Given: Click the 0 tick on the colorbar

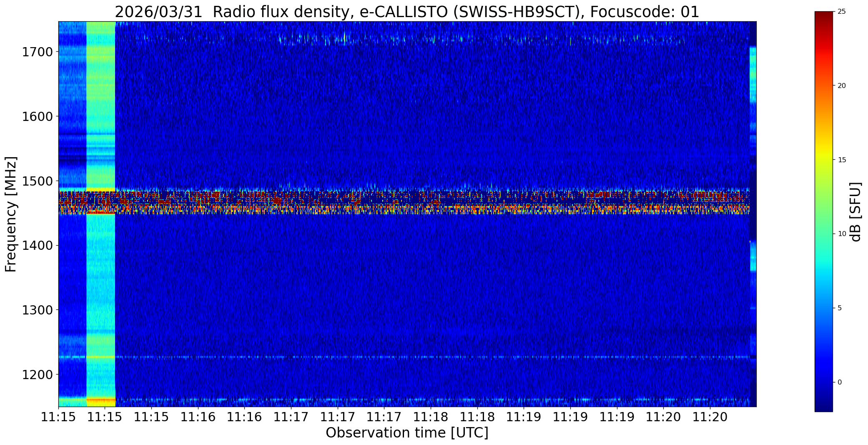Looking at the screenshot, I should coord(840,382).
